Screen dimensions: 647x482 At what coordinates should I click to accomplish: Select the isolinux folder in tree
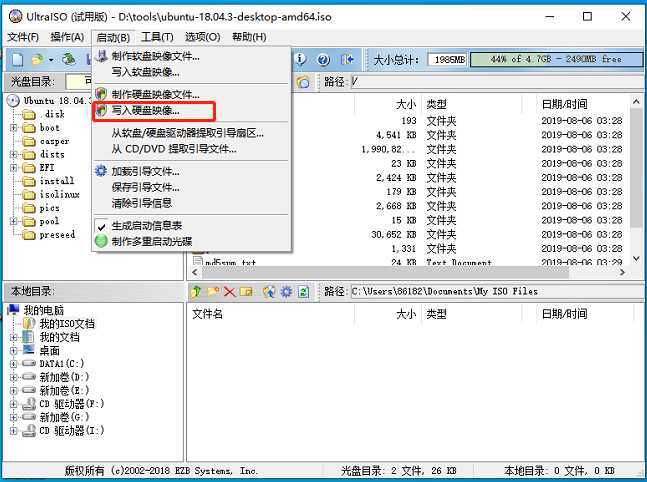(x=59, y=194)
